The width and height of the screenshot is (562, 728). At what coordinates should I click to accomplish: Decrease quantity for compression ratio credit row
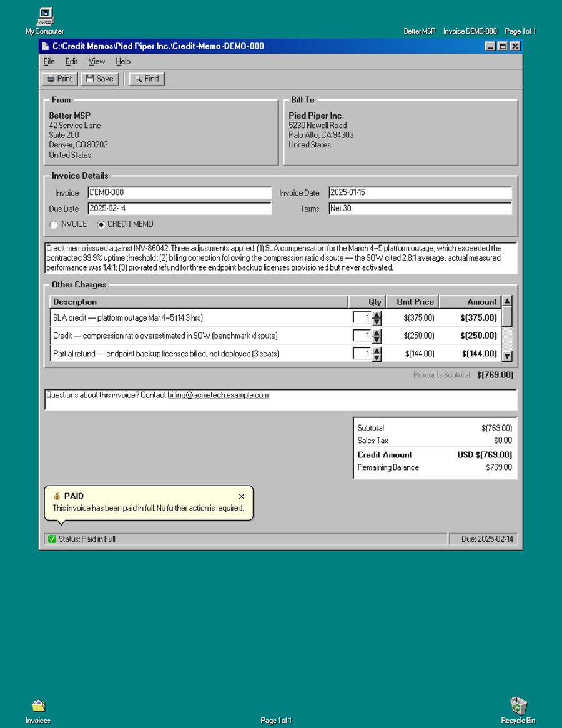point(377,339)
